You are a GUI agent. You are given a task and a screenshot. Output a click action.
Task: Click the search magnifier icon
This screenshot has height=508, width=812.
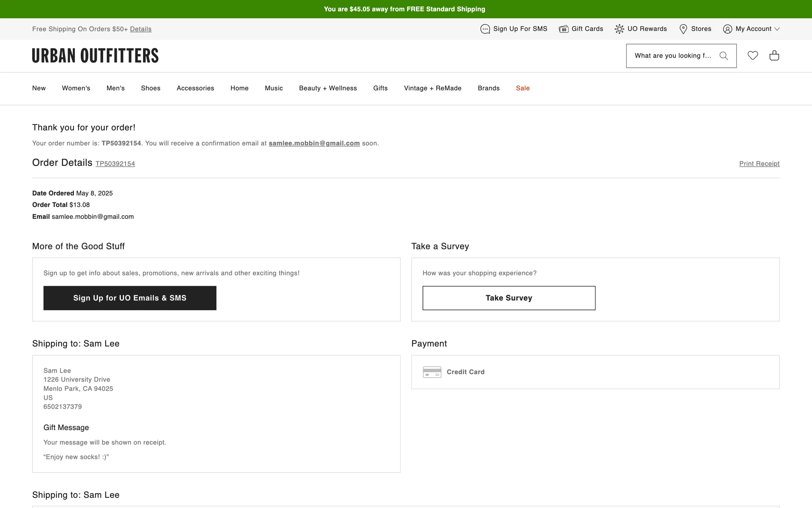point(724,56)
